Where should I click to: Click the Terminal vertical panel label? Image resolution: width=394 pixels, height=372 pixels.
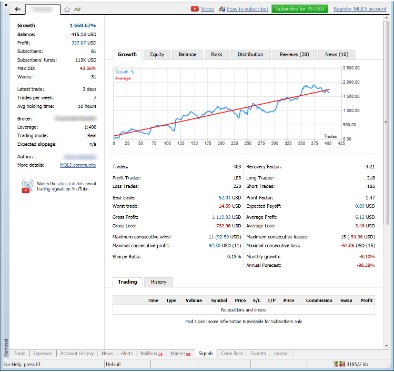5,348
